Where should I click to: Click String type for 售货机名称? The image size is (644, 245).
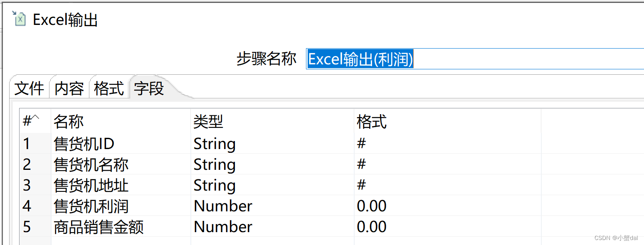point(272,164)
